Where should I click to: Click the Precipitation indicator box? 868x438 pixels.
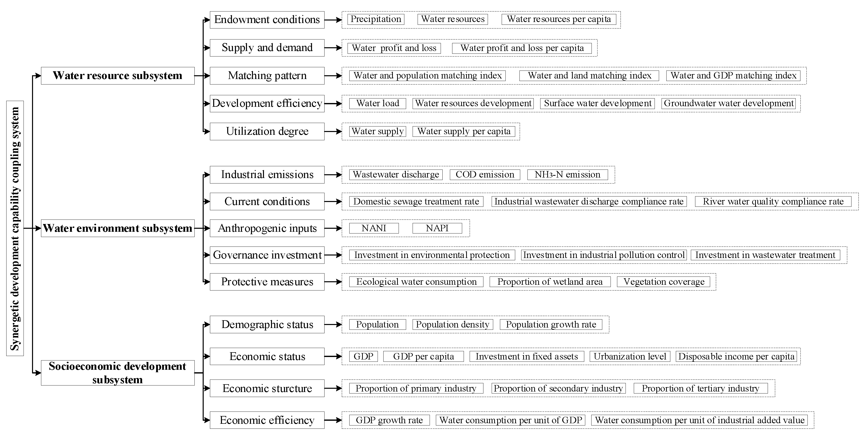pyautogui.click(x=376, y=19)
